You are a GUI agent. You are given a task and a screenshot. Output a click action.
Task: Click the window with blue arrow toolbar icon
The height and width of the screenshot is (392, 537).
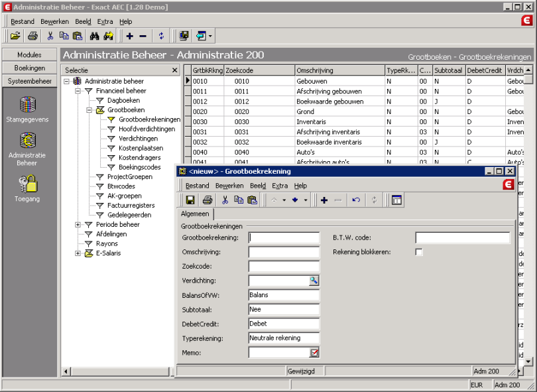point(201,36)
